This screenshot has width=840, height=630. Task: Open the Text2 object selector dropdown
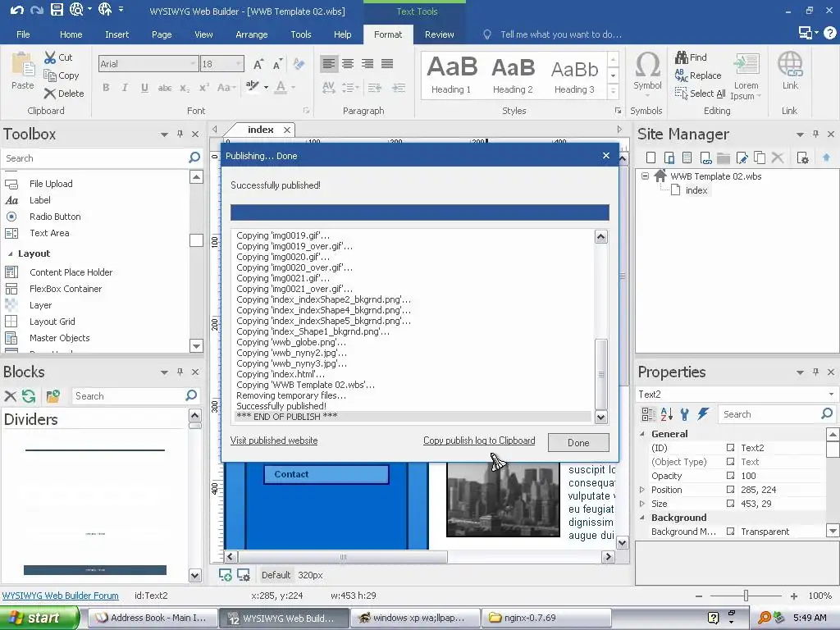click(x=831, y=395)
